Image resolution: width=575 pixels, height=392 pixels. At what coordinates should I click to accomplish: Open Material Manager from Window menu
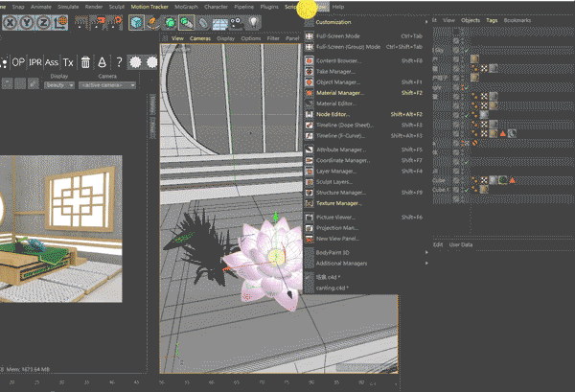[x=364, y=93]
